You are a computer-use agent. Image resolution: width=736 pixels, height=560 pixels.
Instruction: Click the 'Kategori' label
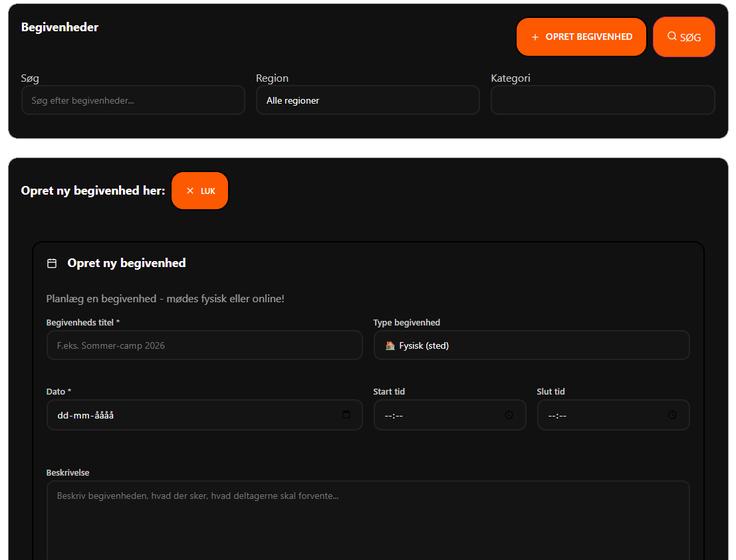coord(511,78)
